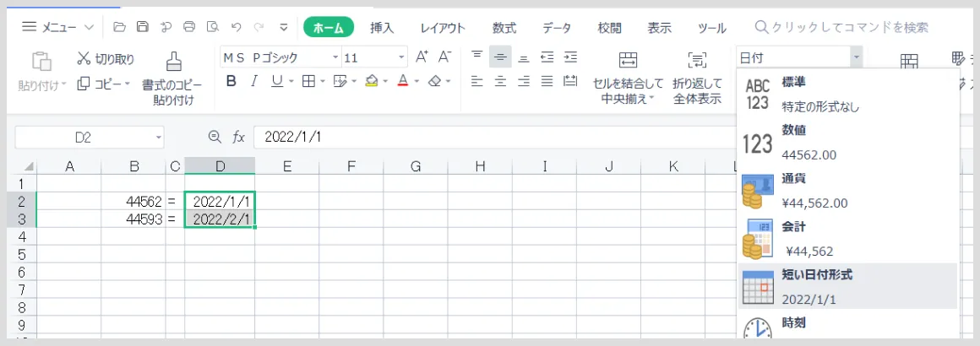Switch to the レイアウト tab

click(x=444, y=28)
